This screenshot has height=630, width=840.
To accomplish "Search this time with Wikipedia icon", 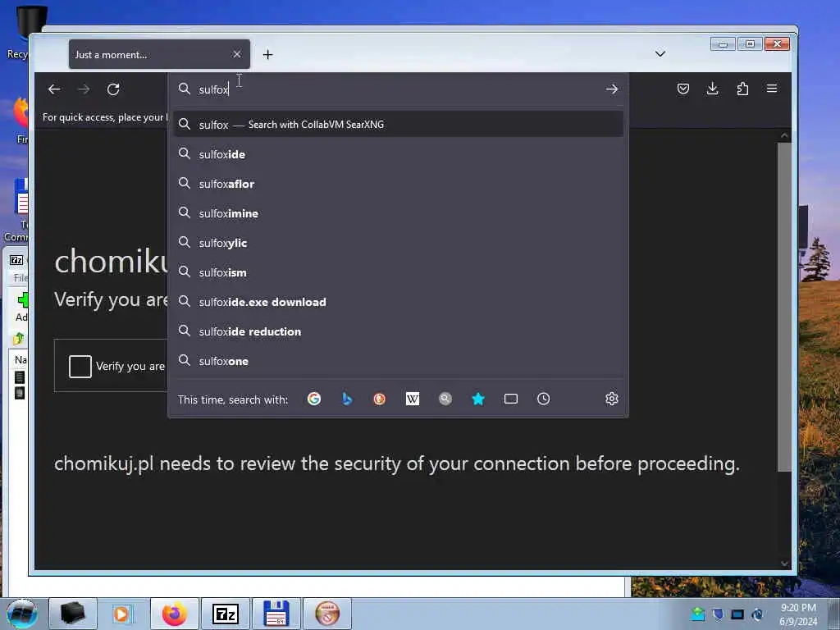I will tap(413, 399).
